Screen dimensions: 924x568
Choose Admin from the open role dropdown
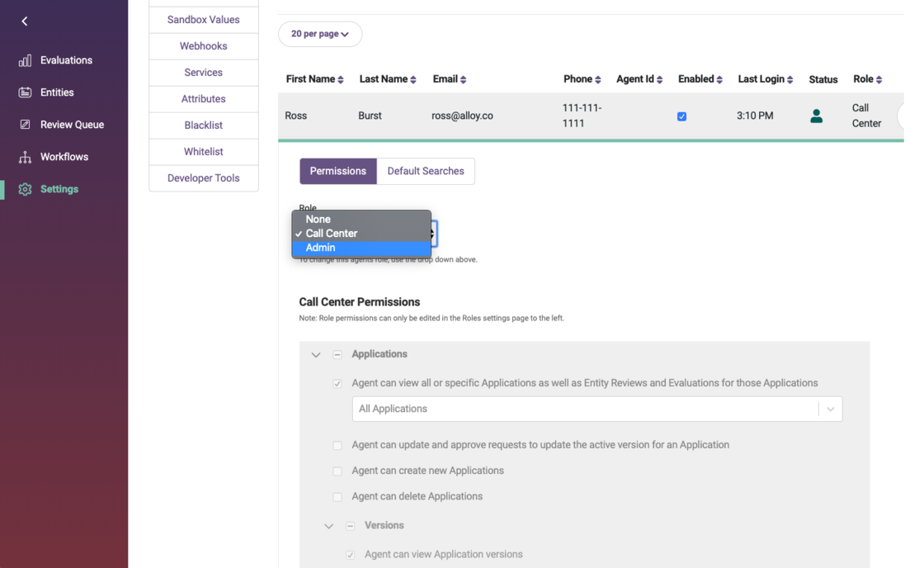point(320,247)
